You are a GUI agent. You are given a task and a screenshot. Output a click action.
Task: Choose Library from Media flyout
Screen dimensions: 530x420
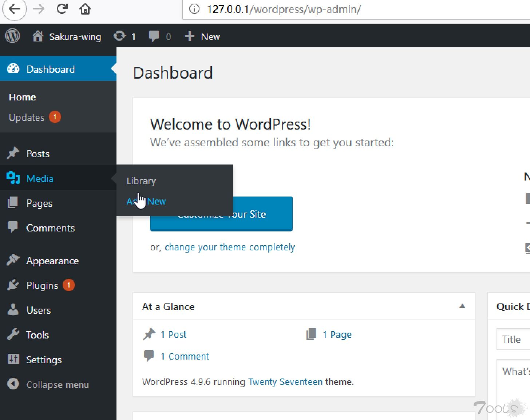click(141, 181)
